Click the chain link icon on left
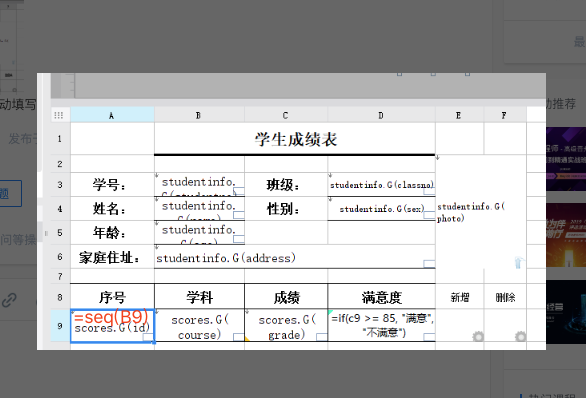Viewport: 586px width, 398px height. (x=9, y=300)
